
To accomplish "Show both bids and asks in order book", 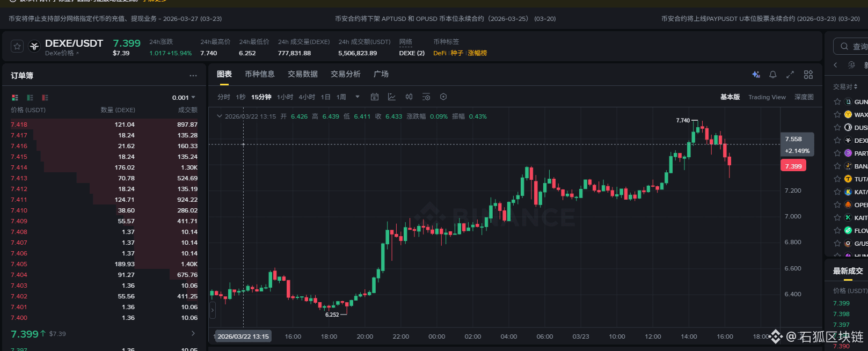I will pyautogui.click(x=15, y=98).
